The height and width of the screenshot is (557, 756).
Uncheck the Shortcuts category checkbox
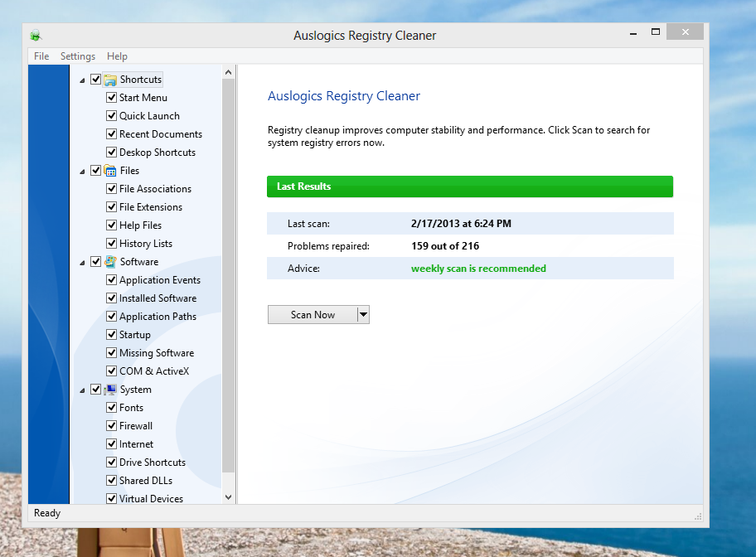[x=96, y=79]
